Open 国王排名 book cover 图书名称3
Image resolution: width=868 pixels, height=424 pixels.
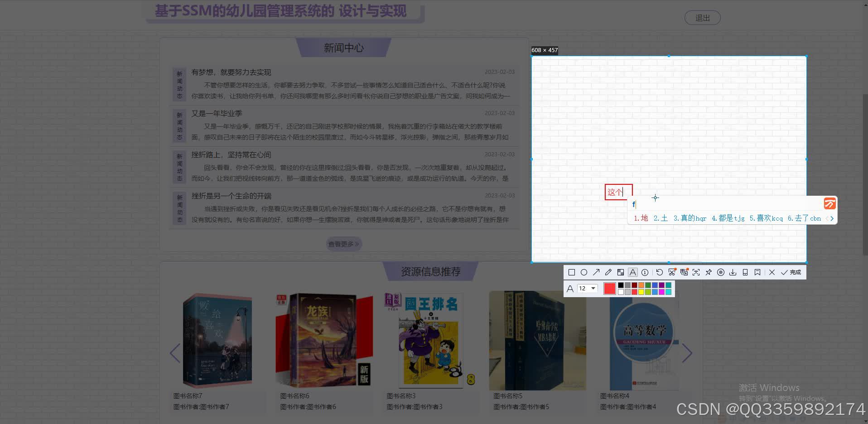coord(430,341)
